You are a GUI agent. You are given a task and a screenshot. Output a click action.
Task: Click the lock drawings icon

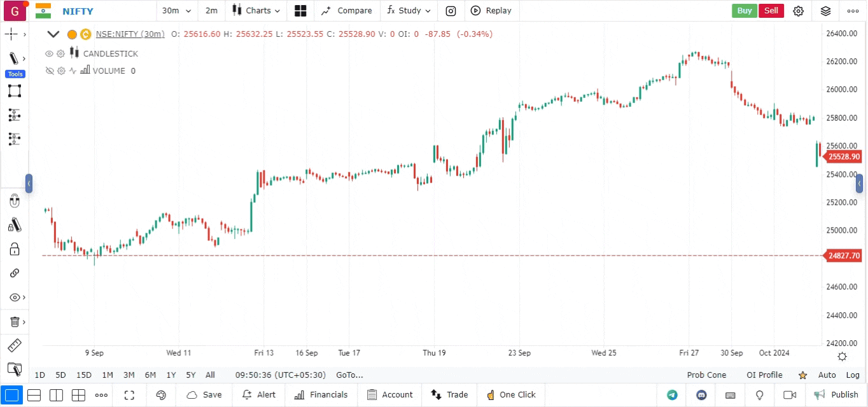tap(14, 249)
